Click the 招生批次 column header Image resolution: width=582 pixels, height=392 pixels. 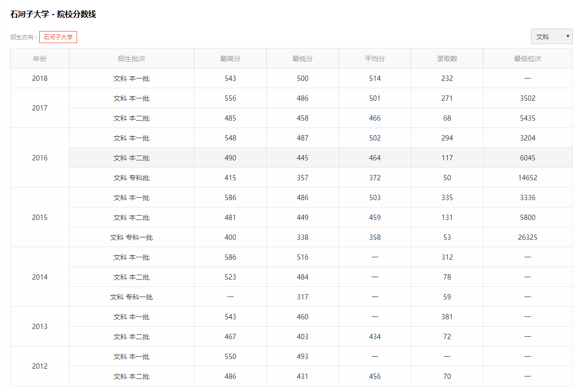(x=131, y=59)
